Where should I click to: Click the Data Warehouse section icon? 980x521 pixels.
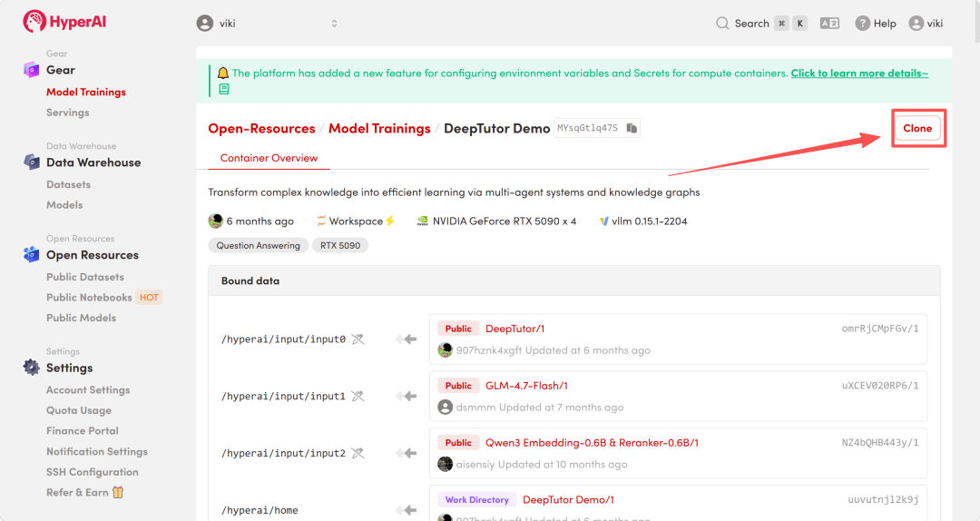point(31,162)
